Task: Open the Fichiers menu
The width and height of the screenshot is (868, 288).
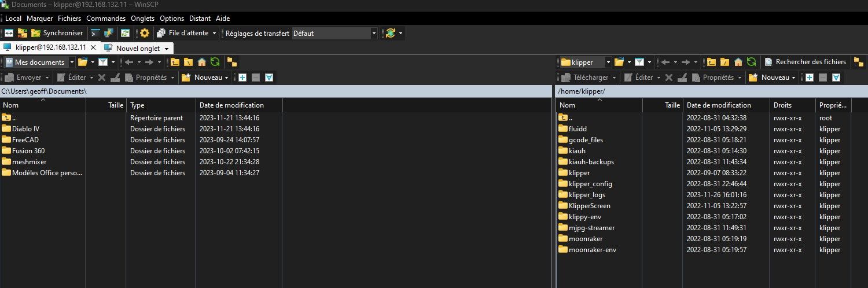Action: [69, 19]
